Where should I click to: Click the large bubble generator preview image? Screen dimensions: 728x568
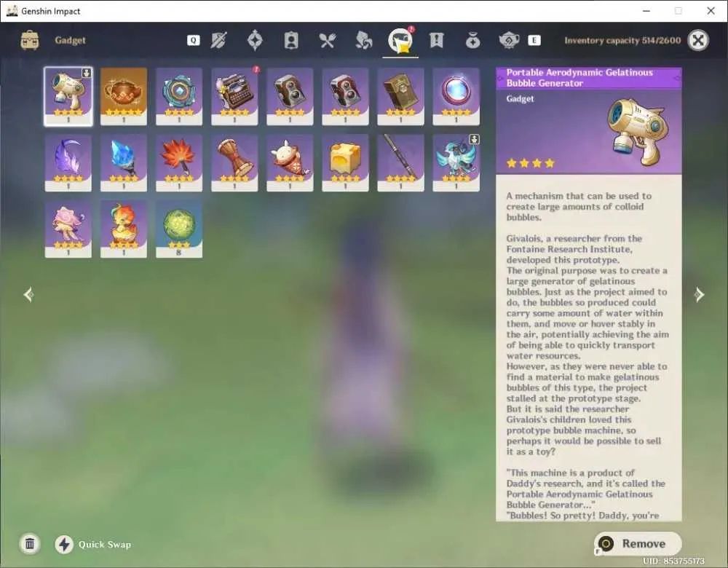click(638, 131)
